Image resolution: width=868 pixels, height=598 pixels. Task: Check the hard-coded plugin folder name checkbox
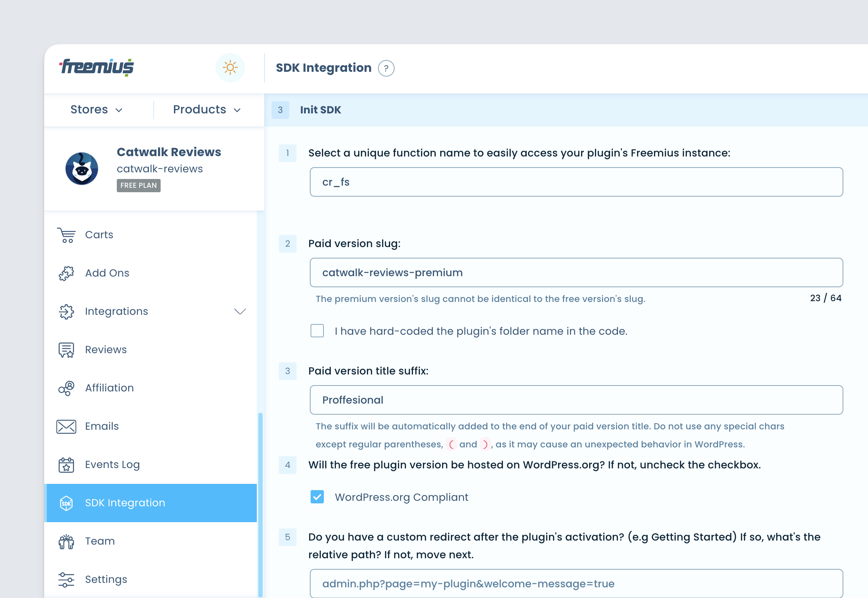(317, 331)
